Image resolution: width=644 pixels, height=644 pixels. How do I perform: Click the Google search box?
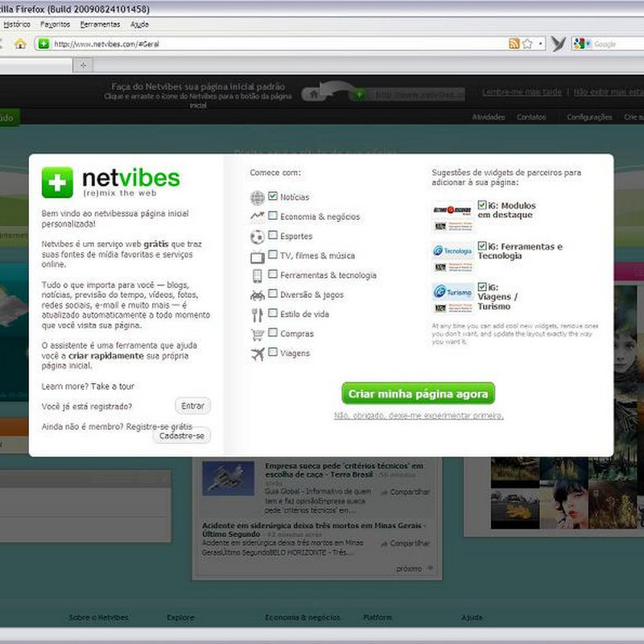pos(618,44)
